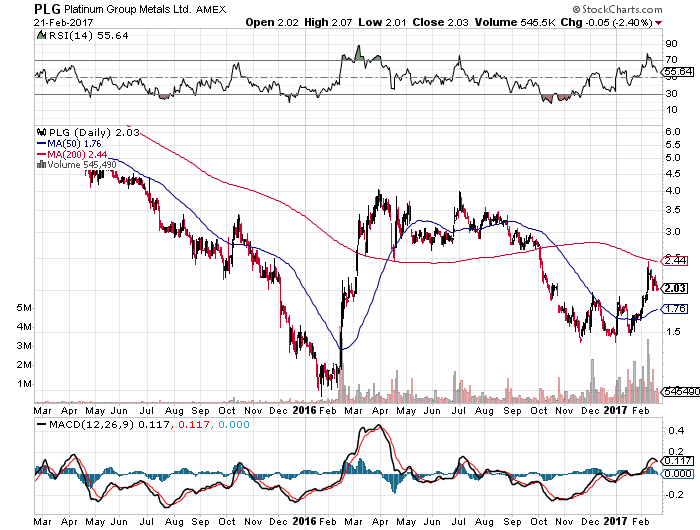This screenshot has width=700, height=530.
Task: Click the MACD(12,26,9) indicator label
Action: (92, 424)
